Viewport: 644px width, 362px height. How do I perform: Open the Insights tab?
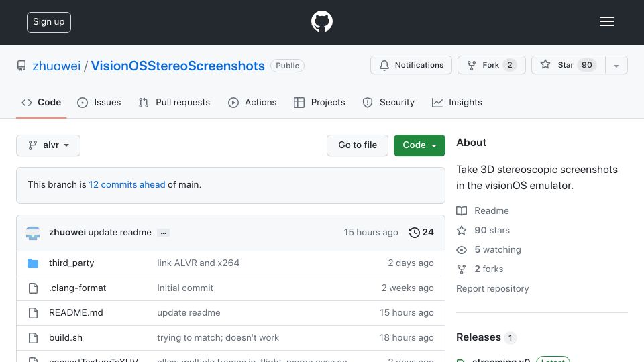(457, 102)
